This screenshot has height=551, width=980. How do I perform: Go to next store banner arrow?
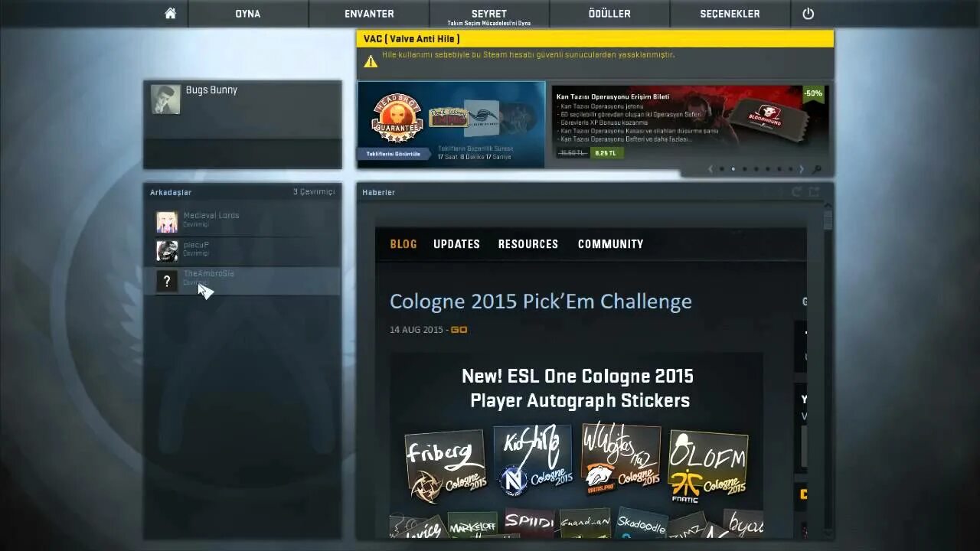tap(802, 169)
